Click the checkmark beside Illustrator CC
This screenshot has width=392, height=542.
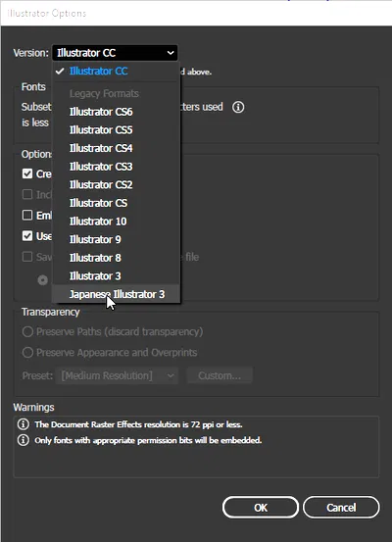pos(60,71)
